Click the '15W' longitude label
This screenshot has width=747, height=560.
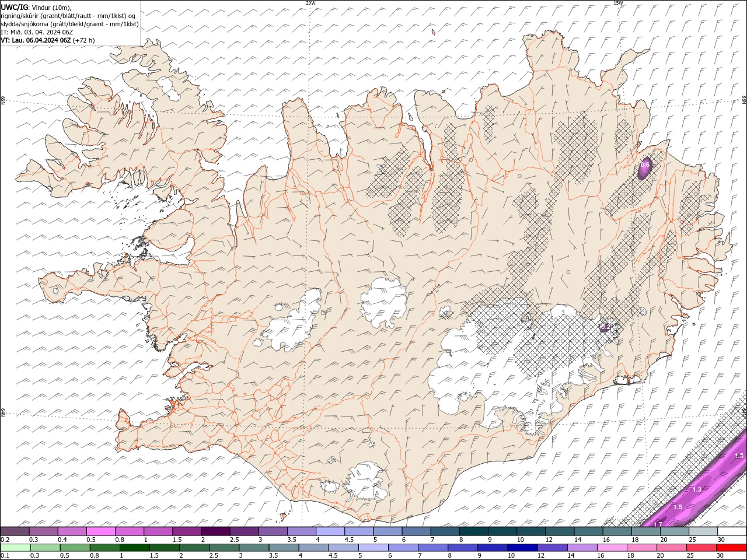point(617,3)
